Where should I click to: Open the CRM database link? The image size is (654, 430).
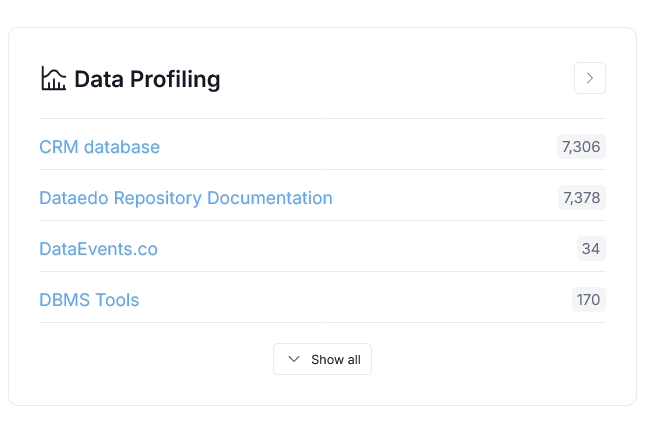(99, 147)
